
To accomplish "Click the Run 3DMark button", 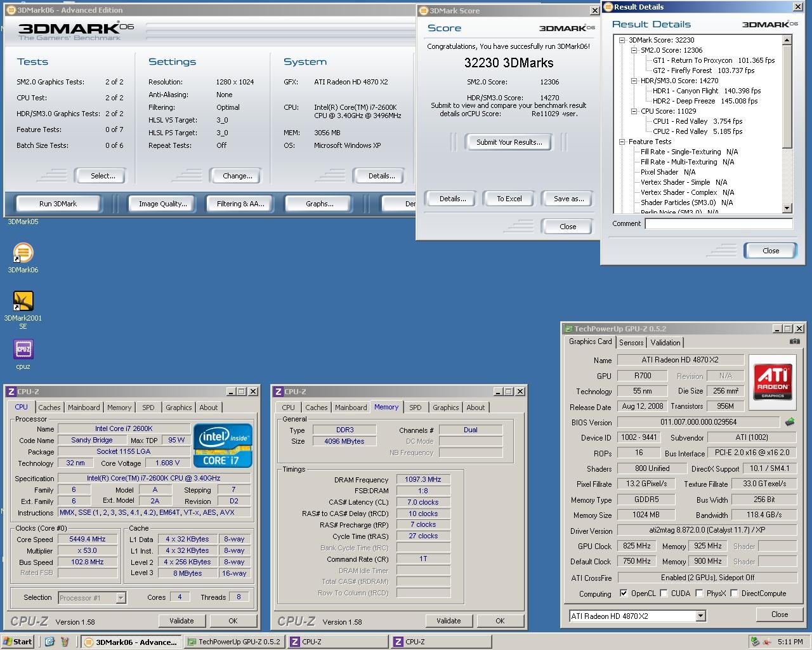I will tap(58, 204).
